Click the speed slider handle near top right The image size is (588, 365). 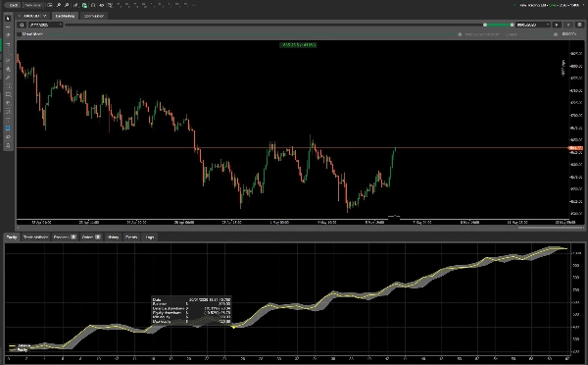(x=556, y=34)
